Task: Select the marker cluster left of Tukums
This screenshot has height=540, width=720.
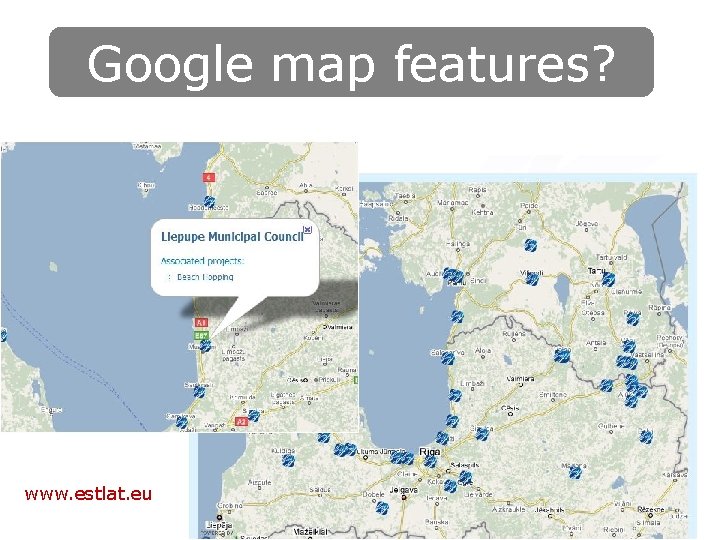Action: (x=345, y=450)
